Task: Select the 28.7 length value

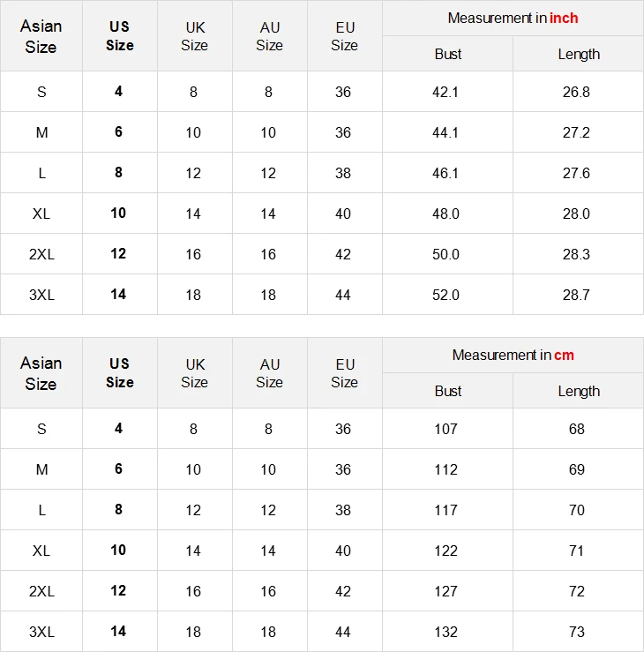Action: pyautogui.click(x=577, y=295)
